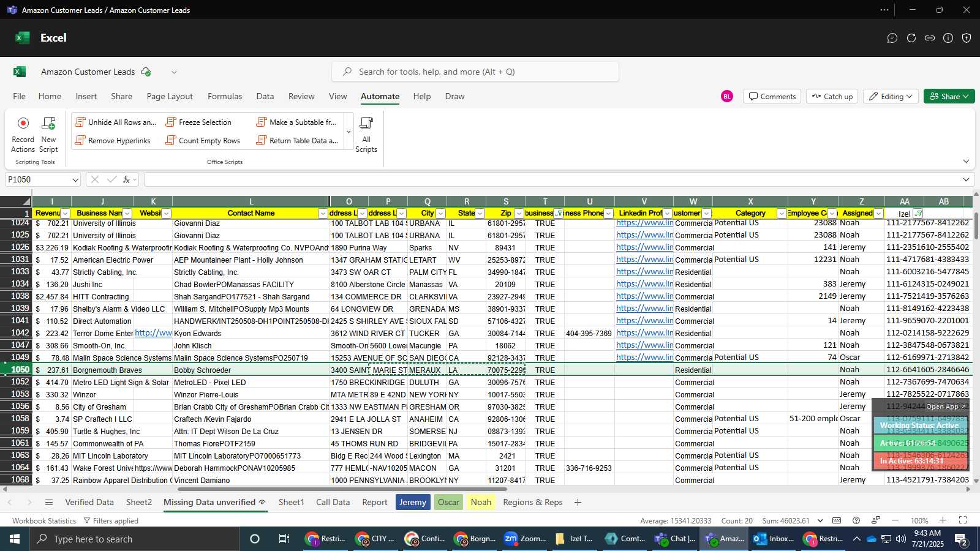Click the Excel app logo in header

tap(23, 38)
